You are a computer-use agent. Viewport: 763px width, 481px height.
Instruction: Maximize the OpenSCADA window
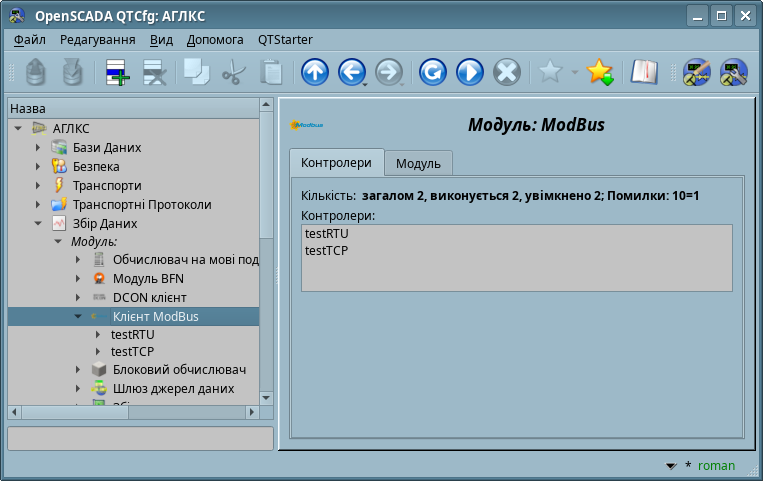721,16
